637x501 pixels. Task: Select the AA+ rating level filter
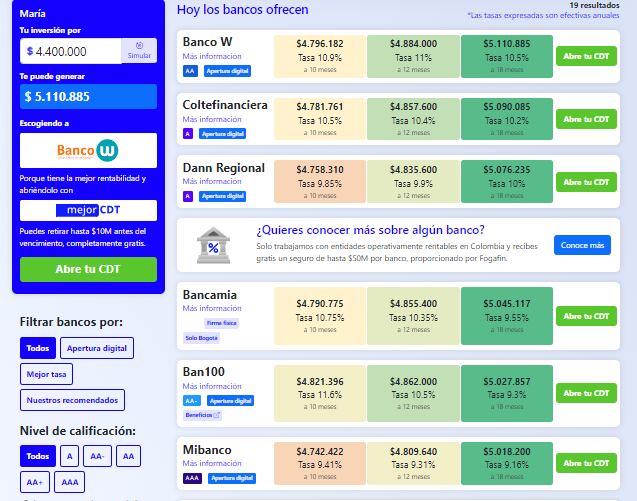pyautogui.click(x=37, y=482)
